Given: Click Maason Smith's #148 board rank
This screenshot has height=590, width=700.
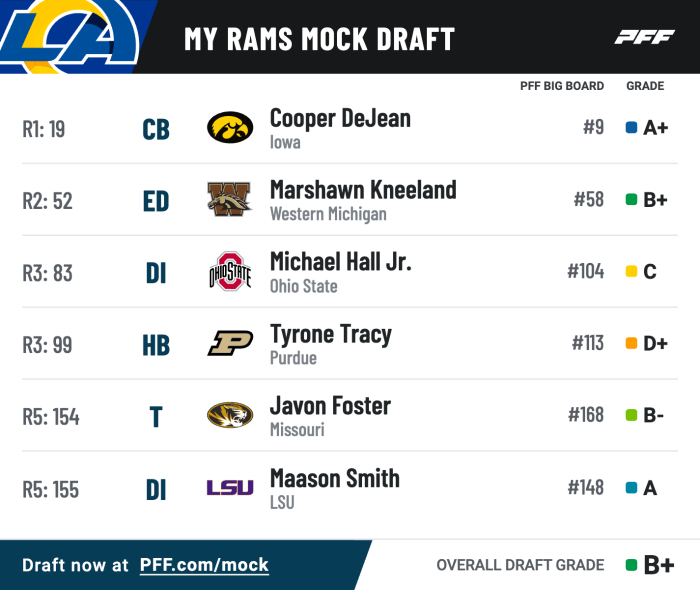Looking at the screenshot, I should (585, 488).
